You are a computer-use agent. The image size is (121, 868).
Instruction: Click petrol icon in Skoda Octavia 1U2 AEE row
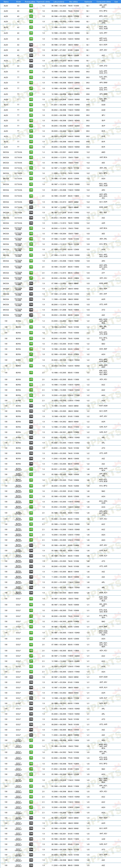31,163
